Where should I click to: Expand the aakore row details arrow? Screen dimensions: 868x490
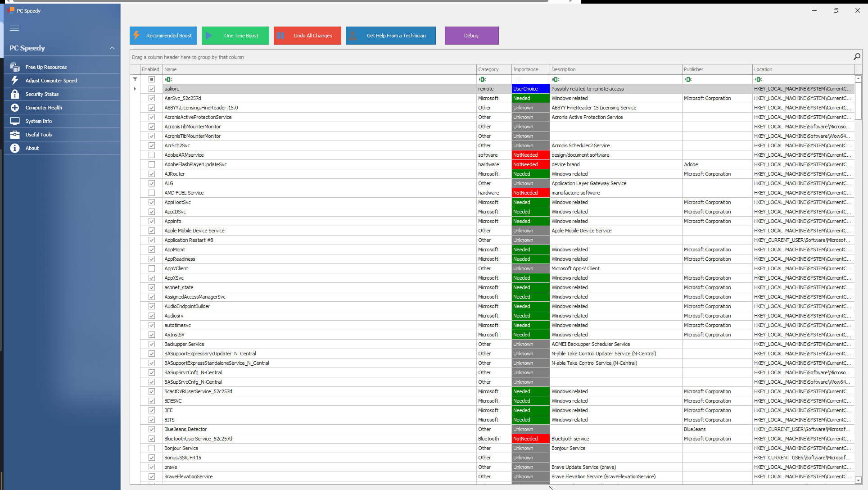coord(135,89)
